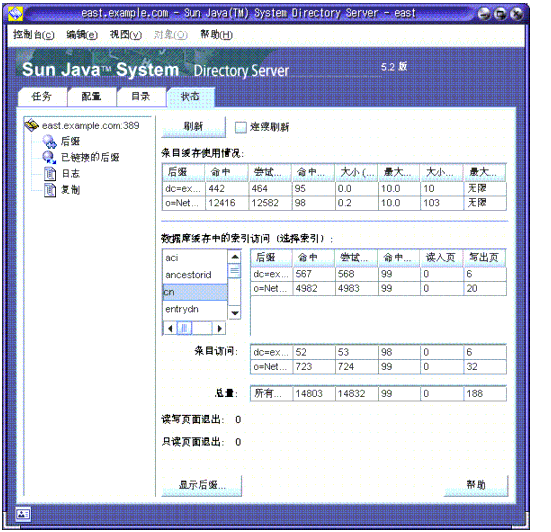This screenshot has height=532, width=551.
Task: Click cell 464 in entry cache table
Action: (270, 189)
